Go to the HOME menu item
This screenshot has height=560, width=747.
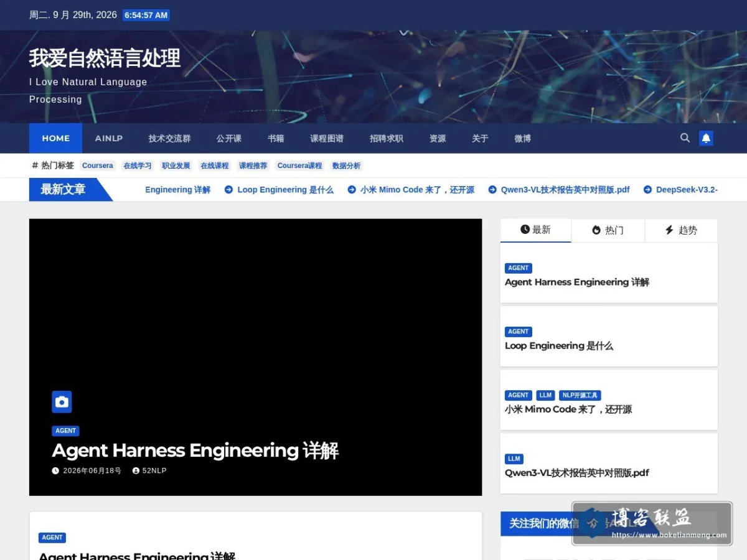click(56, 138)
